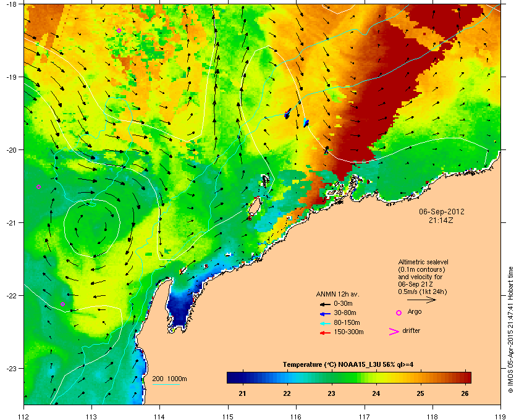Click the magenta Argo circle in the legend
Image resolution: width=519 pixels, height=420 pixels.
[399, 313]
